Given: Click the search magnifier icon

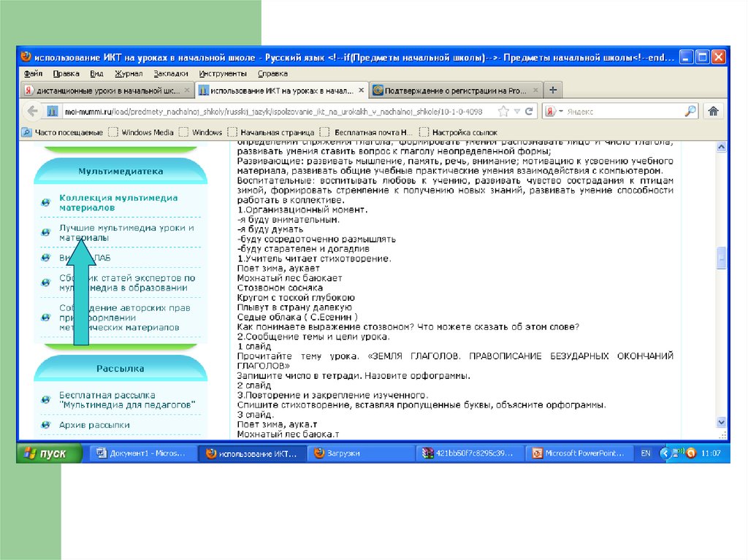Looking at the screenshot, I should (x=690, y=112).
